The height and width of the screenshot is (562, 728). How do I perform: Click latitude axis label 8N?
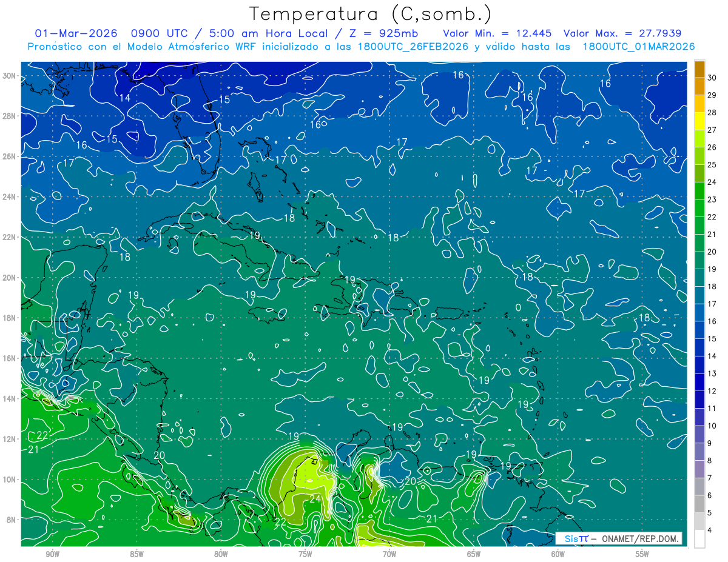point(12,520)
